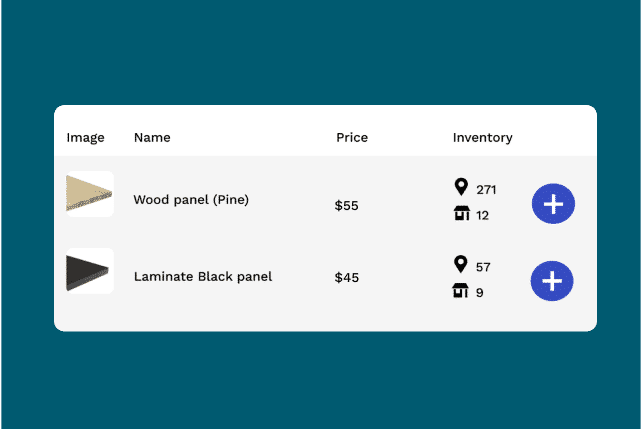
Task: Click the $55 price value
Action: pos(346,205)
